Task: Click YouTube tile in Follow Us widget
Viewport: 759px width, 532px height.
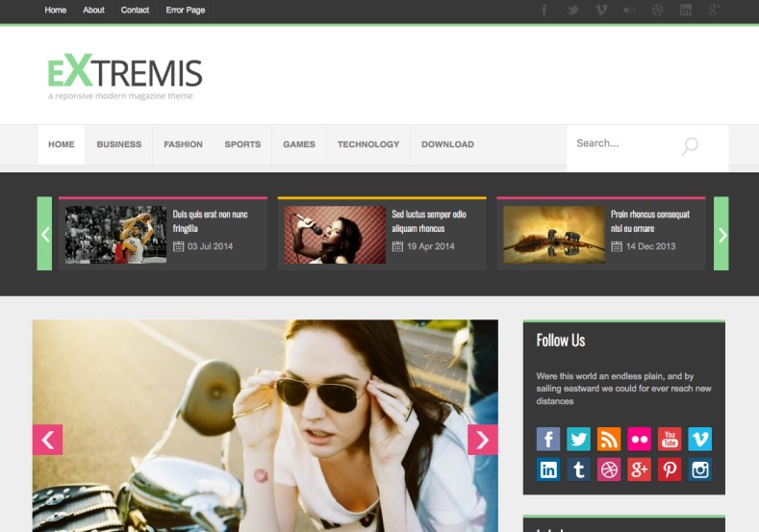Action: (670, 439)
